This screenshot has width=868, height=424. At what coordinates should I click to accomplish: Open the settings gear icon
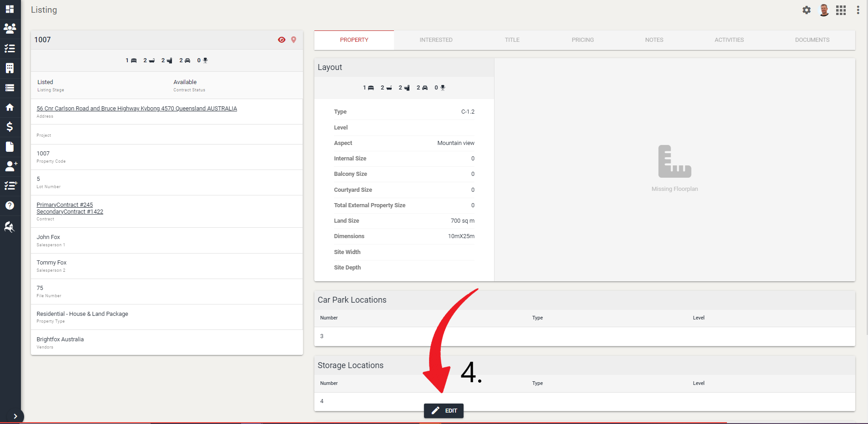(x=807, y=10)
